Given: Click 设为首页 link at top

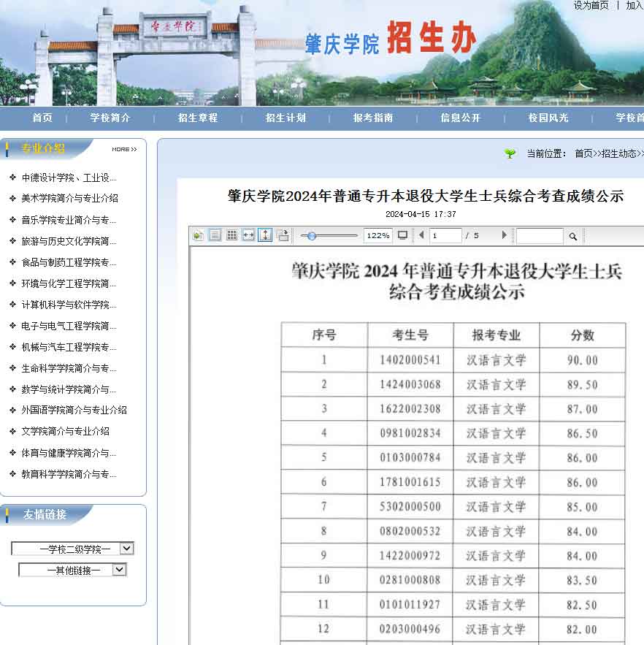Looking at the screenshot, I should coord(591,5).
